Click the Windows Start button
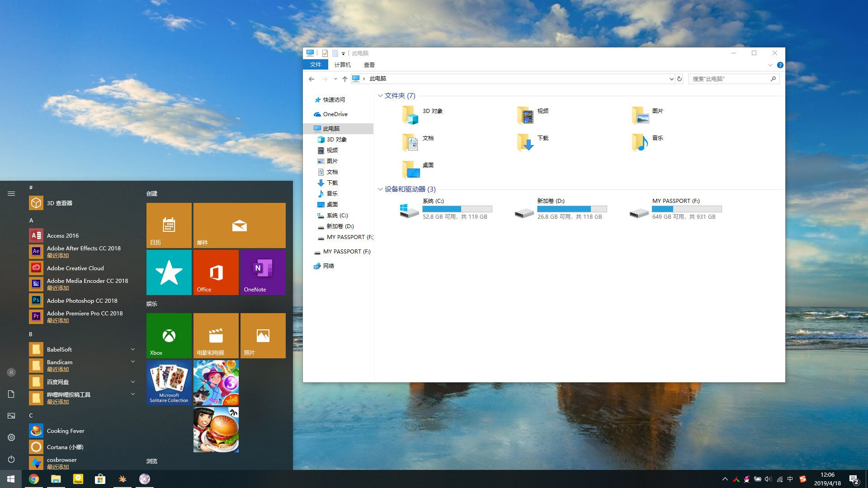The height and width of the screenshot is (488, 868). (x=11, y=479)
